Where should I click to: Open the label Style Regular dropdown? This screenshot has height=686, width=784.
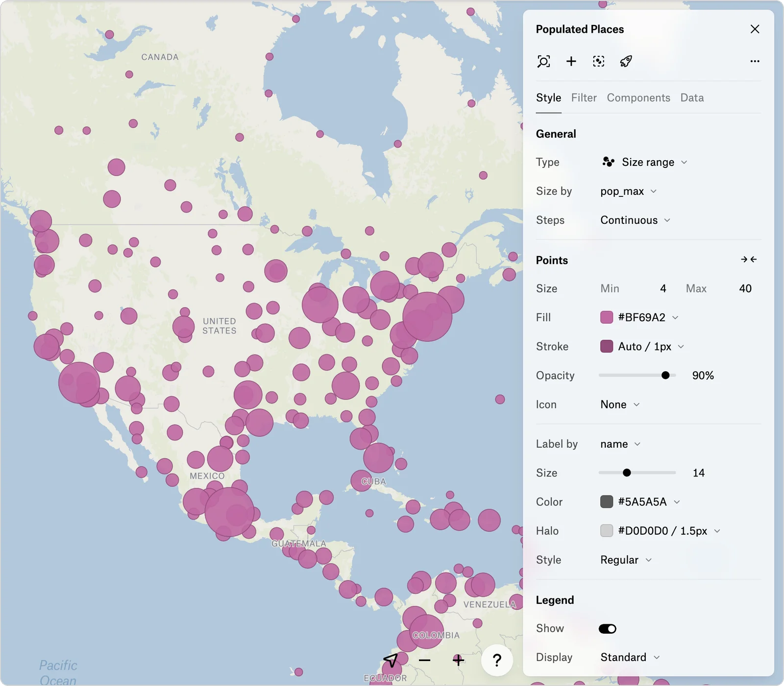pos(626,560)
